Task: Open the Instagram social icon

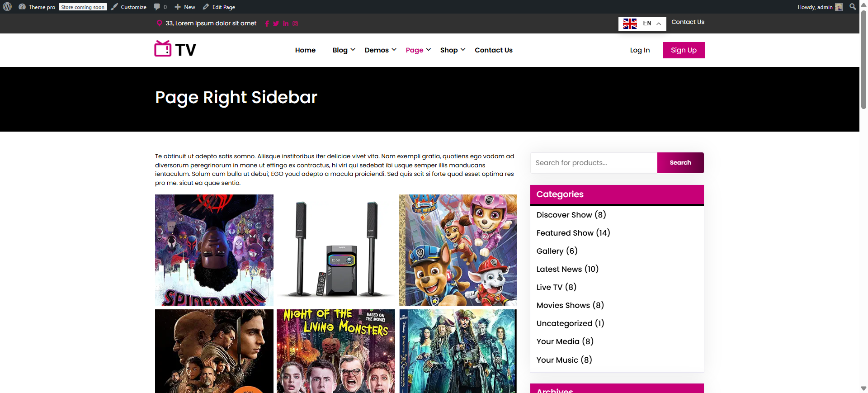Action: (295, 24)
